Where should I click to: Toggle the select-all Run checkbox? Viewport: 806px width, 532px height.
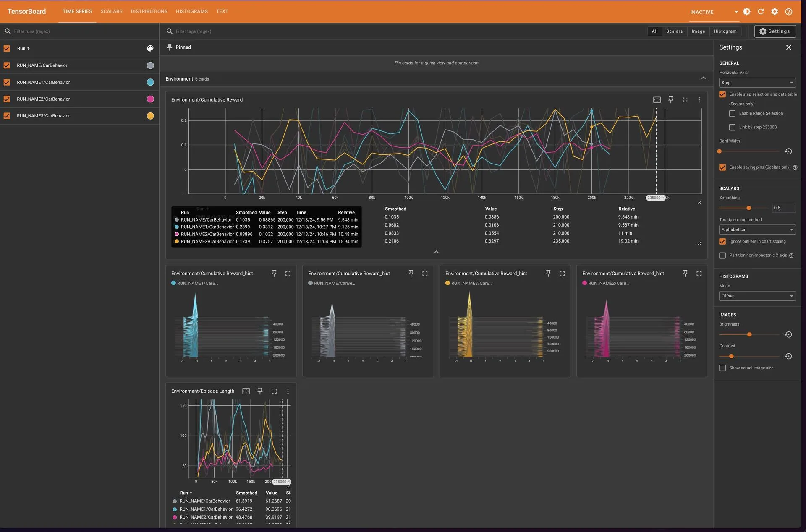point(7,49)
